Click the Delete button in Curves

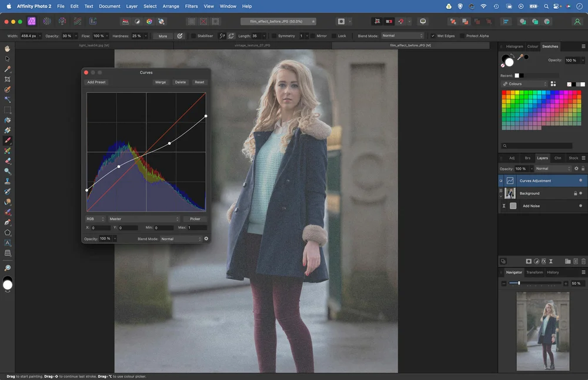coord(181,82)
